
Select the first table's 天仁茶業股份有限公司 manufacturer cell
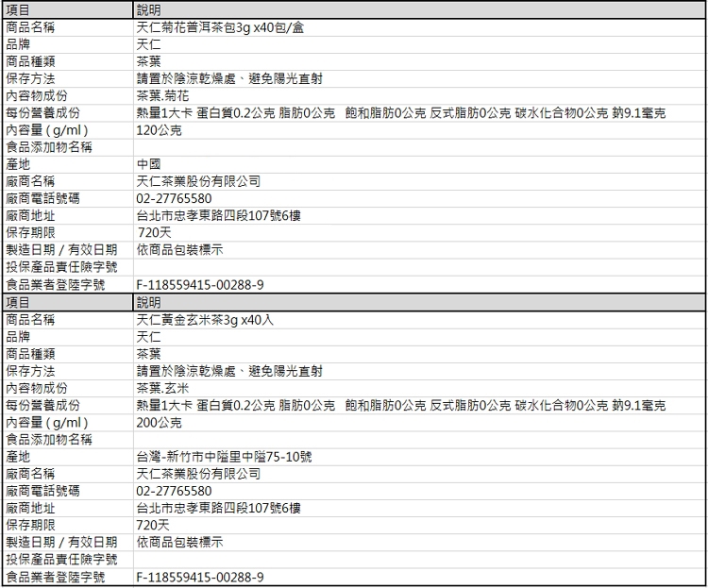198,181
